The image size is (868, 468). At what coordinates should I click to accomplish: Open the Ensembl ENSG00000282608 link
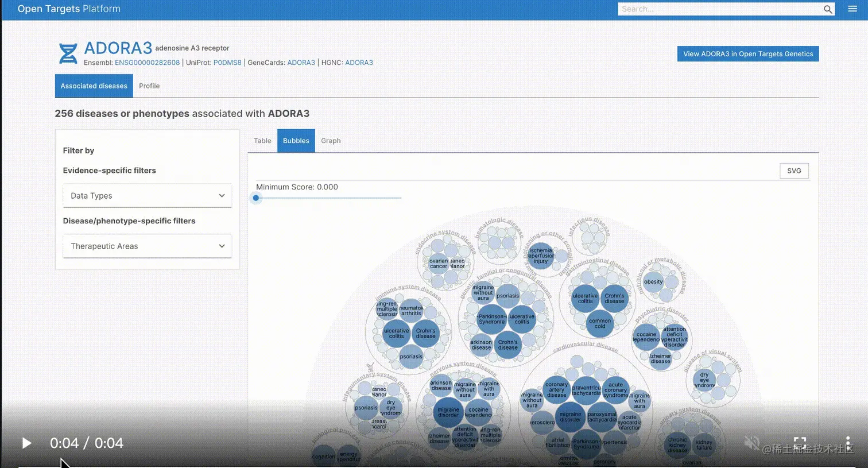coord(147,63)
